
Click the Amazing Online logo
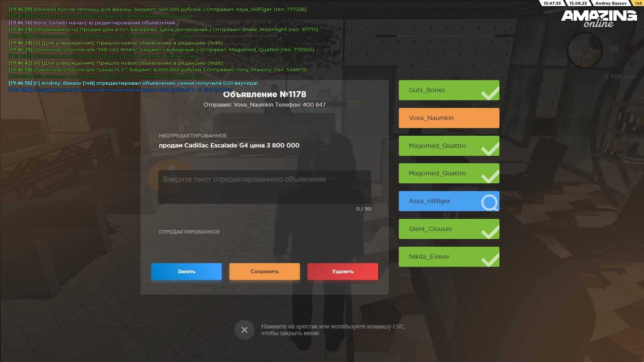click(599, 19)
